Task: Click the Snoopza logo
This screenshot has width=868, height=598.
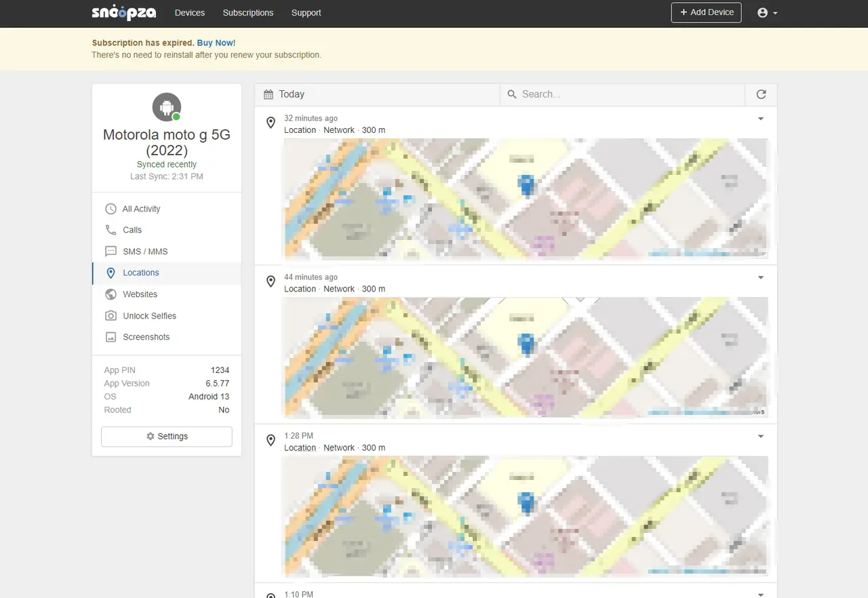Action: click(x=124, y=13)
